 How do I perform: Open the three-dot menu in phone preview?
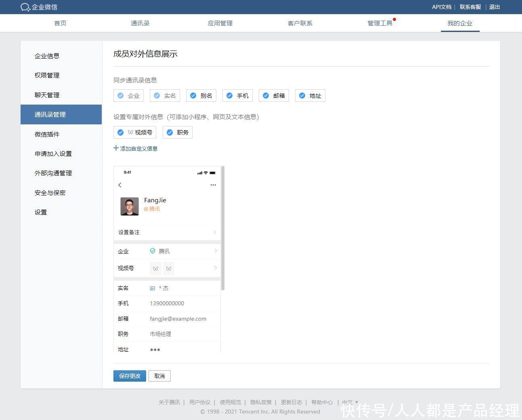(213, 185)
